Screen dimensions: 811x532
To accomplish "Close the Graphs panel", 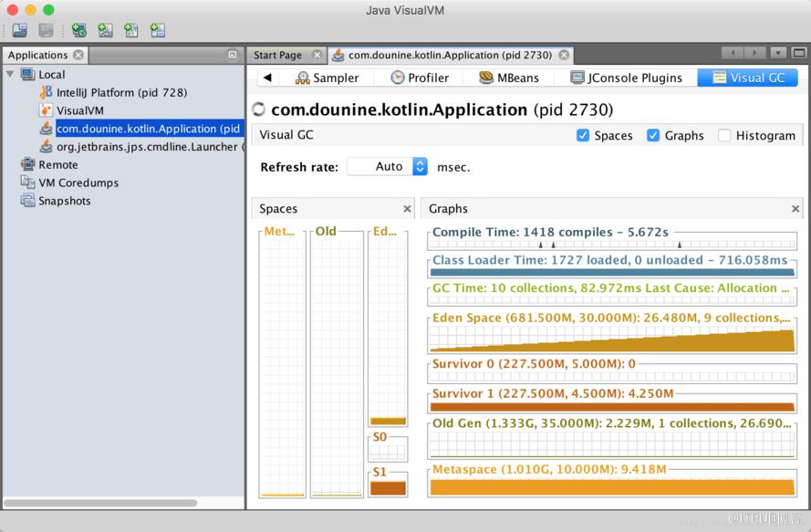I will coord(795,209).
